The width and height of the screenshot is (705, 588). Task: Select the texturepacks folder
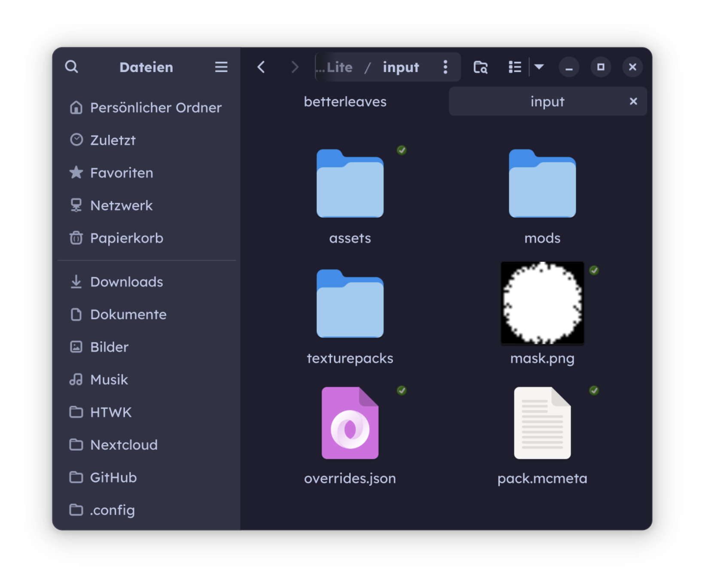[350, 304]
